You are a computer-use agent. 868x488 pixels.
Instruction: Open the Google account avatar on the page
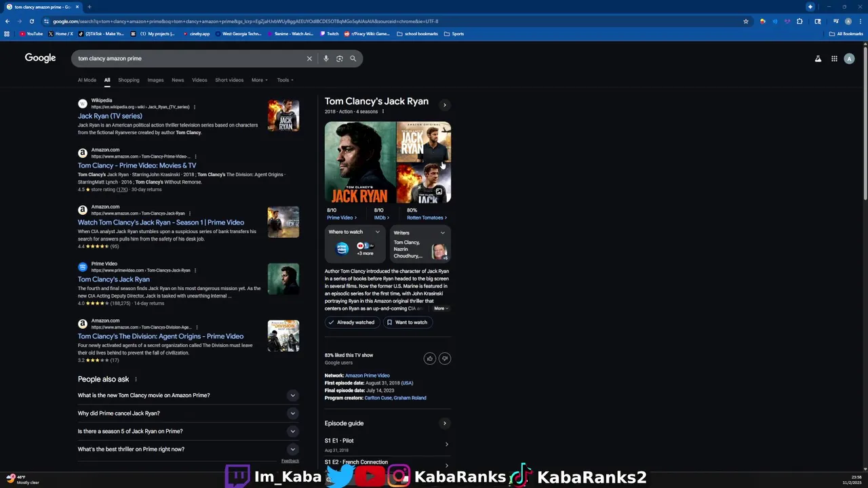tap(849, 59)
